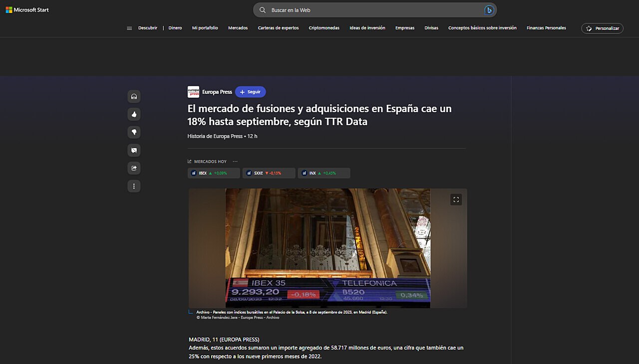Click the listen-to-article headphones icon
Image resolution: width=639 pixels, height=364 pixels.
point(134,96)
